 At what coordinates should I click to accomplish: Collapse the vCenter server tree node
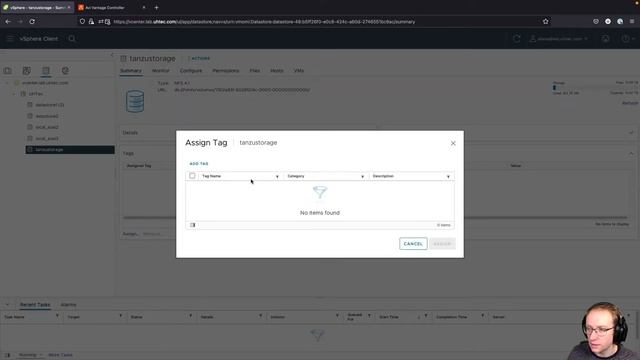[7, 83]
